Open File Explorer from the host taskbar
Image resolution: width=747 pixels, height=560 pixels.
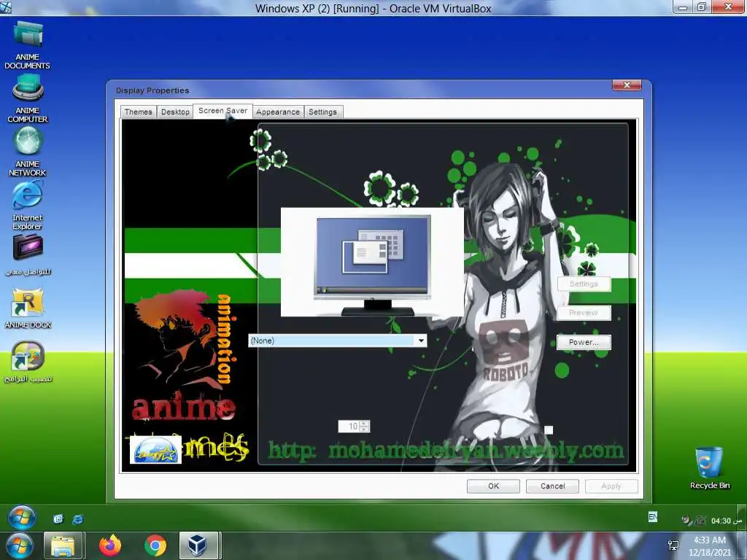coord(63,545)
